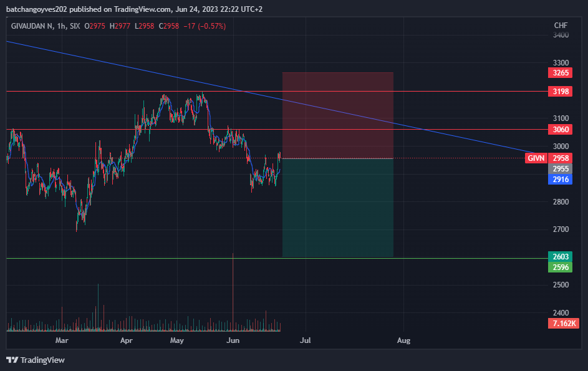Click the −17 (−0.57%) change value
Screen dimensions: 588x371
coord(205,26)
